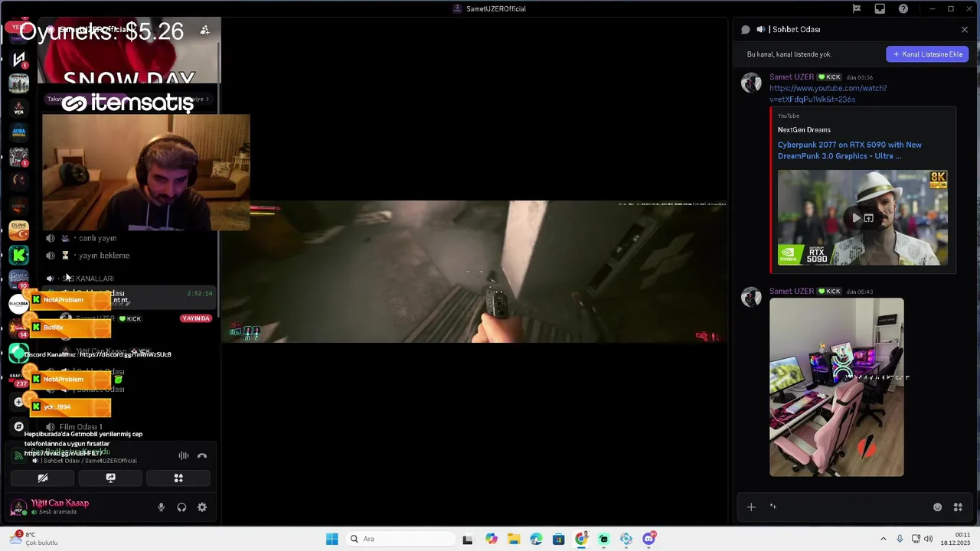Play the embedded Cyberpunk video
980x551 pixels.
[x=856, y=218]
